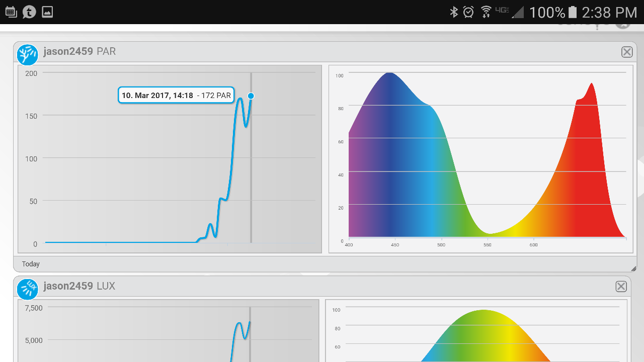
Task: Click the 450 wavelength label on spectrum
Action: [x=395, y=245]
